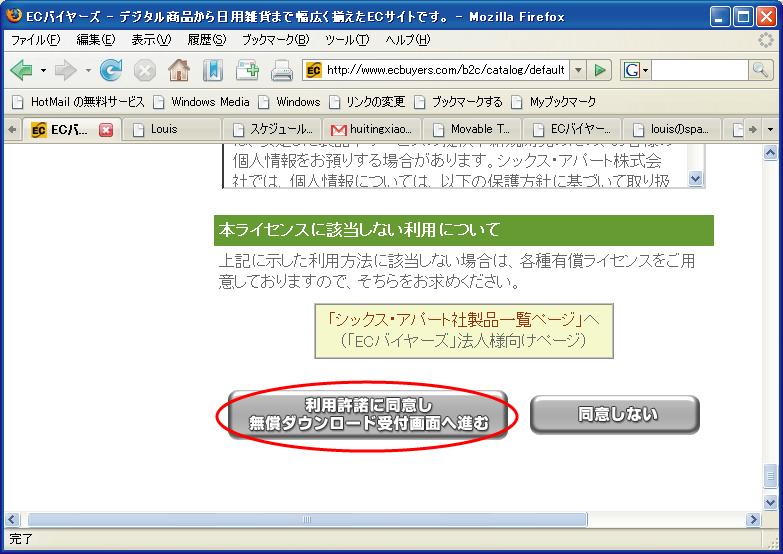783x554 pixels.
Task: Print the page with the printer icon
Action: tap(282, 70)
